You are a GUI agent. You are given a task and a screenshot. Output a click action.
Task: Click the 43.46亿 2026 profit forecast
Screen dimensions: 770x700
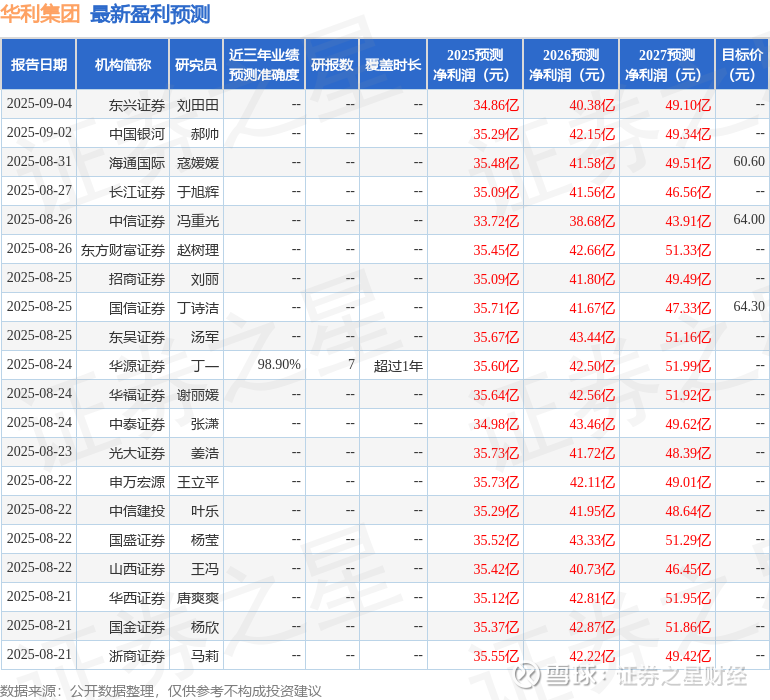pos(592,424)
